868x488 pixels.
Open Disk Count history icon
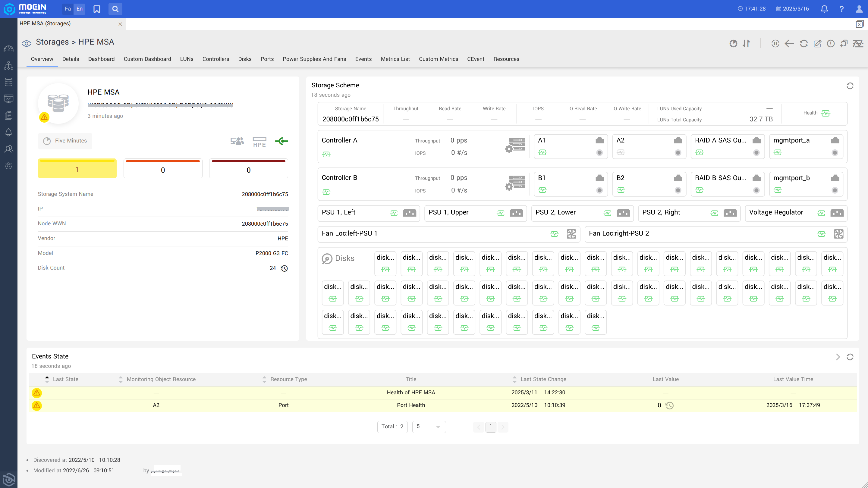pos(285,268)
